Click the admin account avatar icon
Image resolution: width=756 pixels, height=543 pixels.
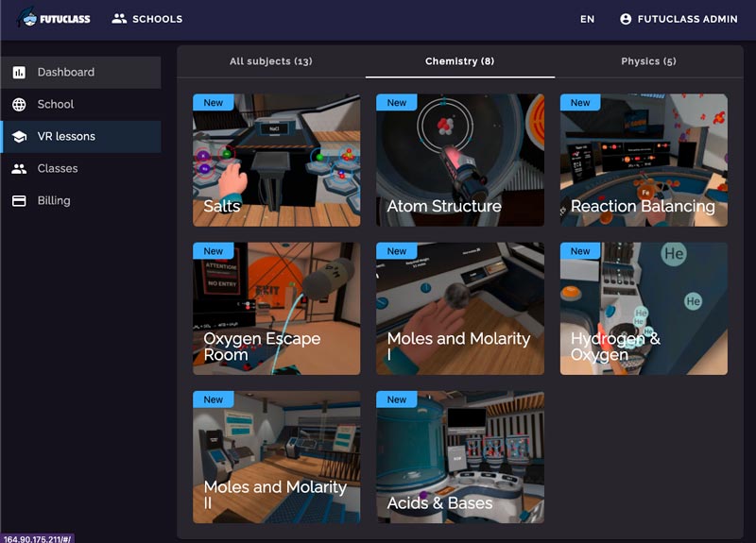point(626,19)
